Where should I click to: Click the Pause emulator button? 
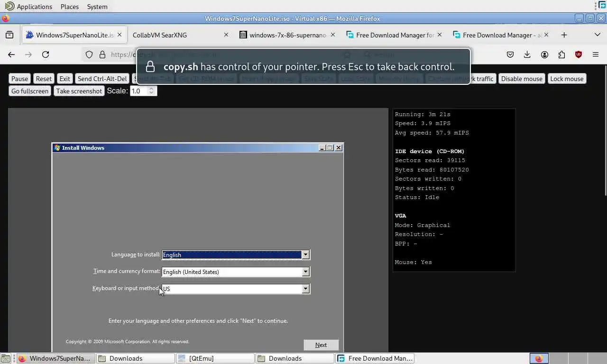tap(20, 79)
